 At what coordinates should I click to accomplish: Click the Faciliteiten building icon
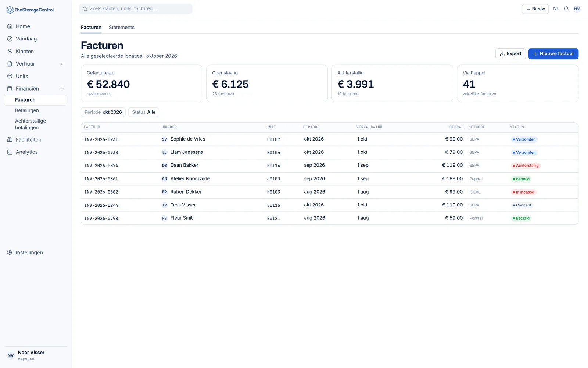[x=10, y=139]
